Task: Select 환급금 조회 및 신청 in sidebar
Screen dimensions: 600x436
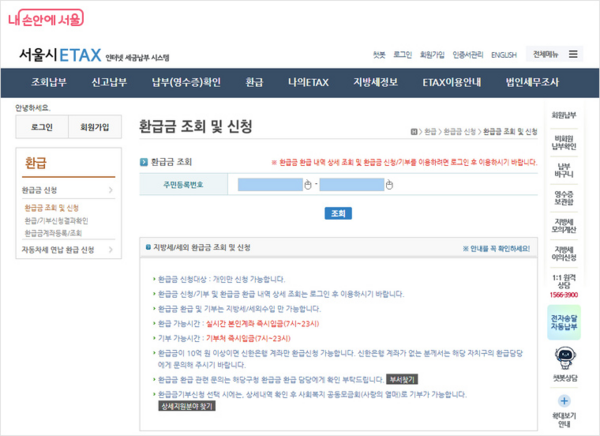Action: click(52, 208)
